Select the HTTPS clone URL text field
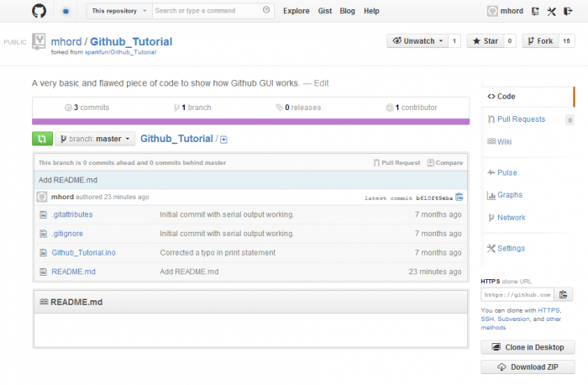Image resolution: width=588 pixels, height=385 pixels. (517, 294)
